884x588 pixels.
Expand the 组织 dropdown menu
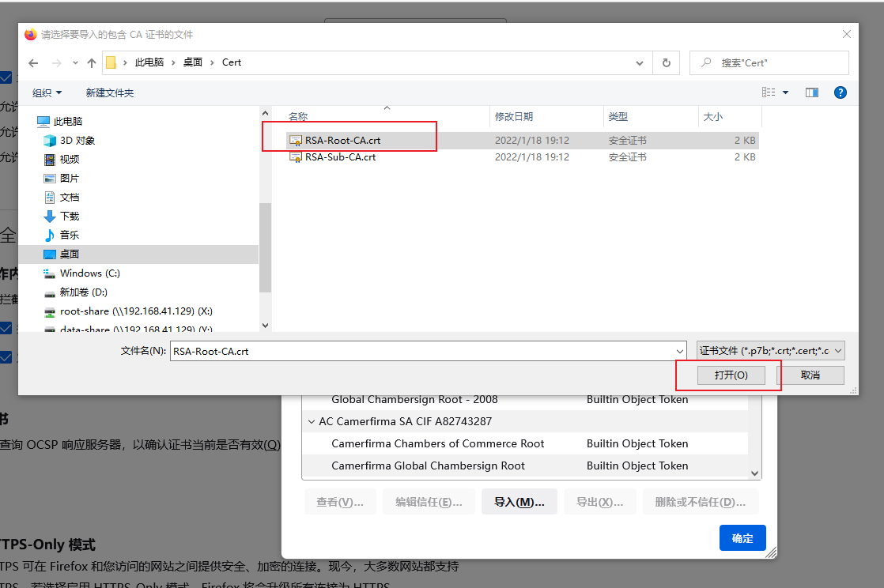47,93
